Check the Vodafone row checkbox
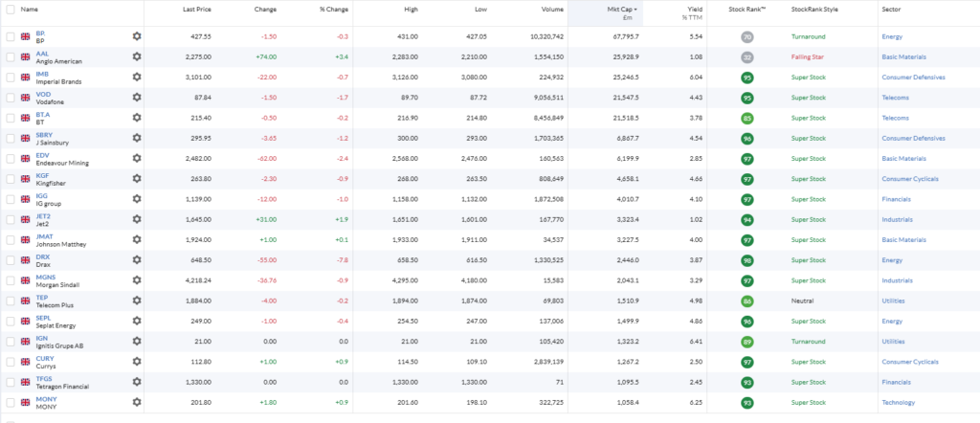The image size is (980, 423). point(11,98)
